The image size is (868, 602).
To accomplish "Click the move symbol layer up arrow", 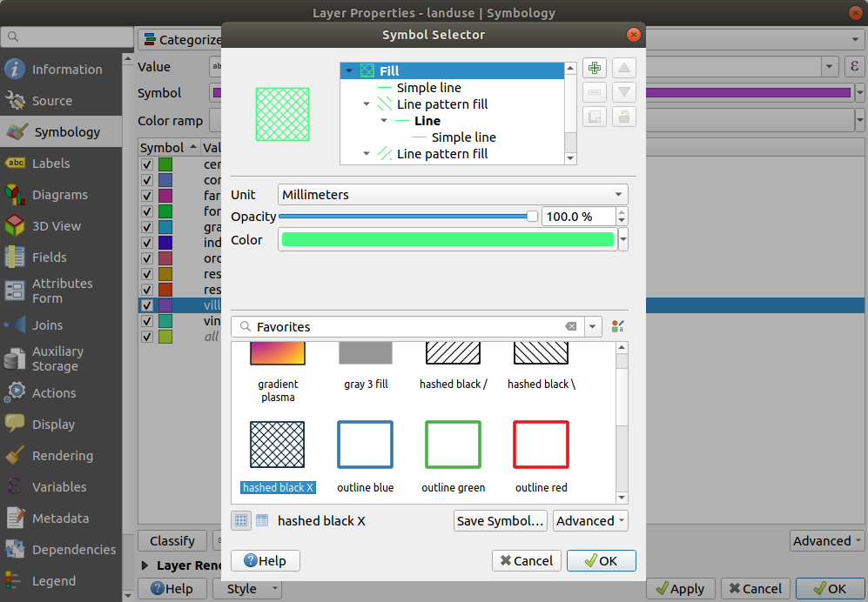I will pos(624,69).
